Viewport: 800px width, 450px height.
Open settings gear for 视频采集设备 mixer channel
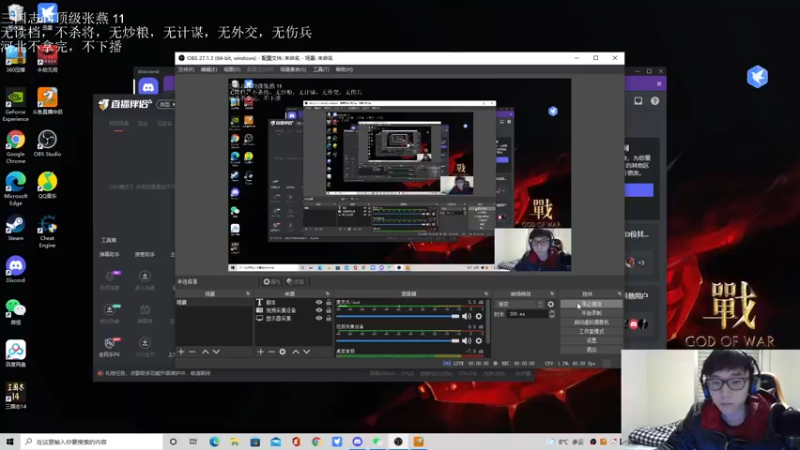[x=479, y=341]
